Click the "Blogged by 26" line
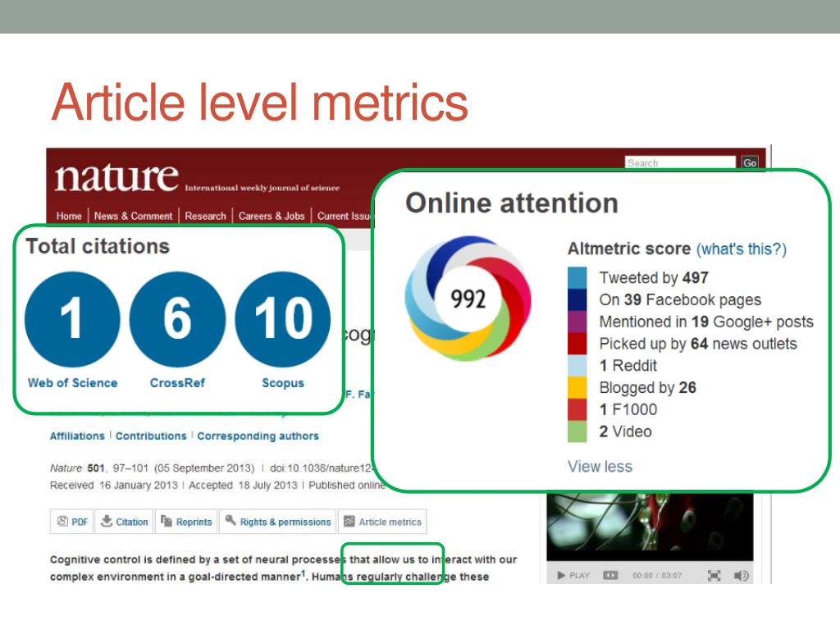 point(648,387)
